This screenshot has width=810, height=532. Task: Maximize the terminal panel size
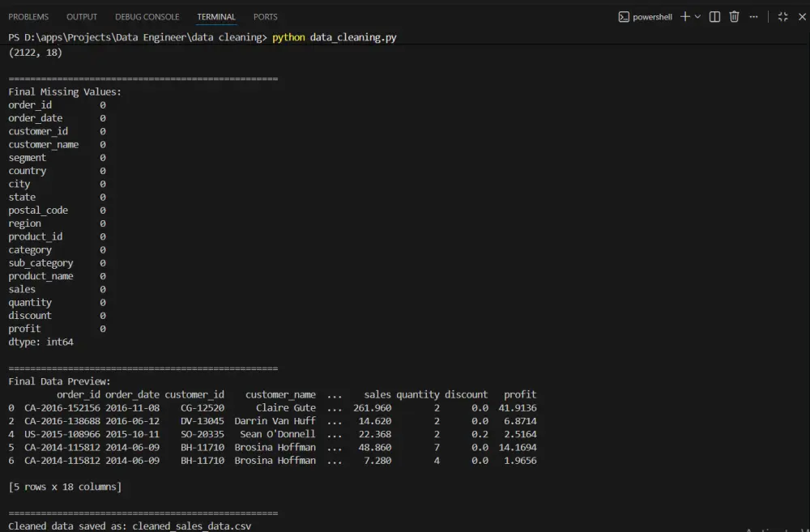(x=782, y=16)
